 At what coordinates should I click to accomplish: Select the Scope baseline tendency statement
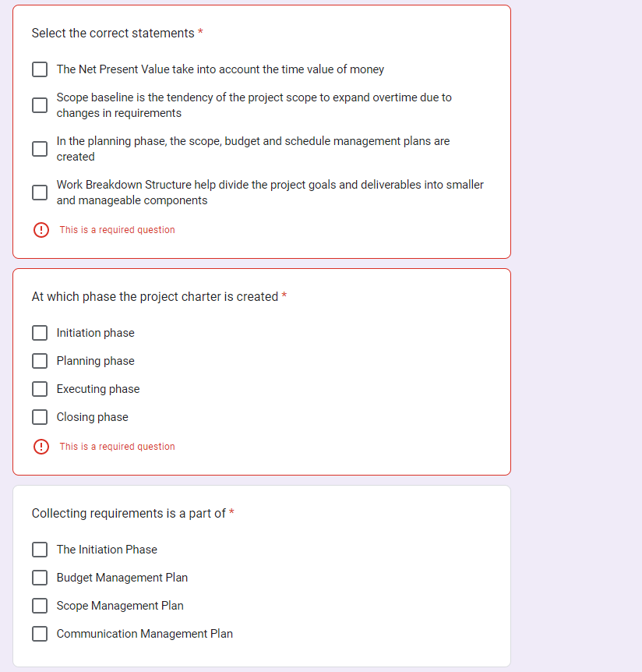(x=40, y=105)
